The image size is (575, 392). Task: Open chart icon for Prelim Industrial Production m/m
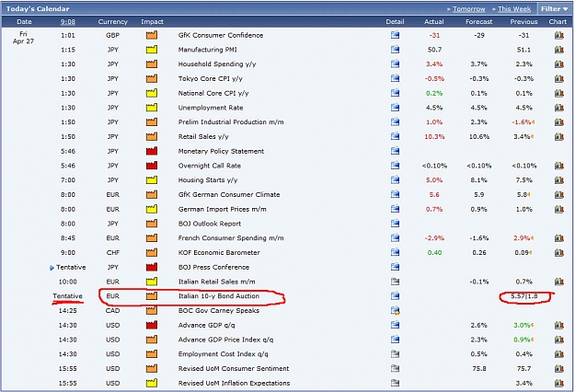(x=558, y=122)
